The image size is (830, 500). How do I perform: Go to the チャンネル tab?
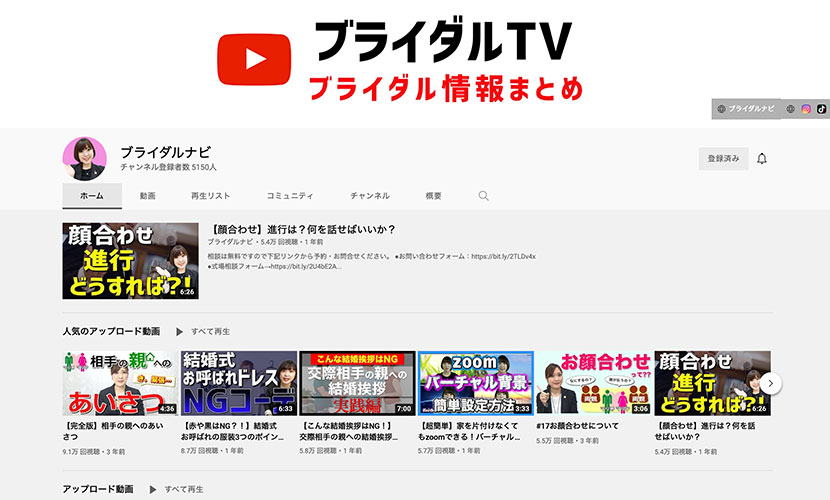pos(369,196)
